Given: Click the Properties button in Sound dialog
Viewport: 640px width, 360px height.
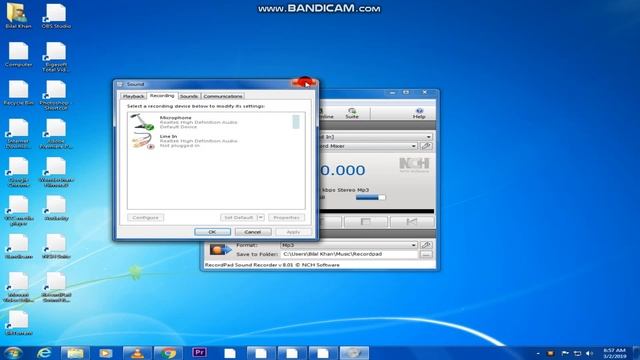Looking at the screenshot, I should click(x=287, y=218).
